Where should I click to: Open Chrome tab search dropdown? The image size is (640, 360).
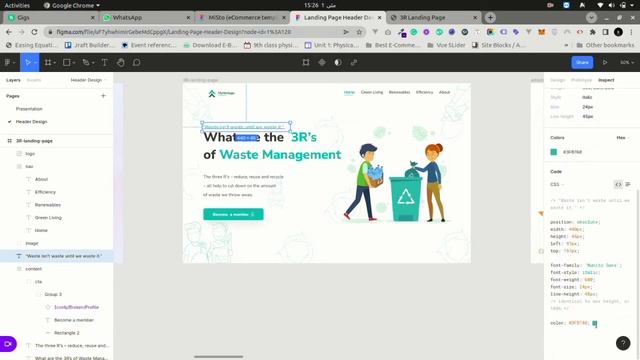[591, 18]
